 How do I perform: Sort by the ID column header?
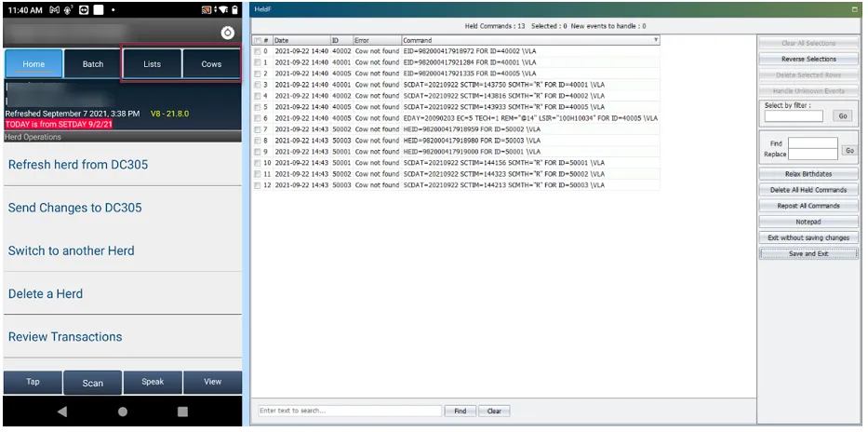click(341, 40)
